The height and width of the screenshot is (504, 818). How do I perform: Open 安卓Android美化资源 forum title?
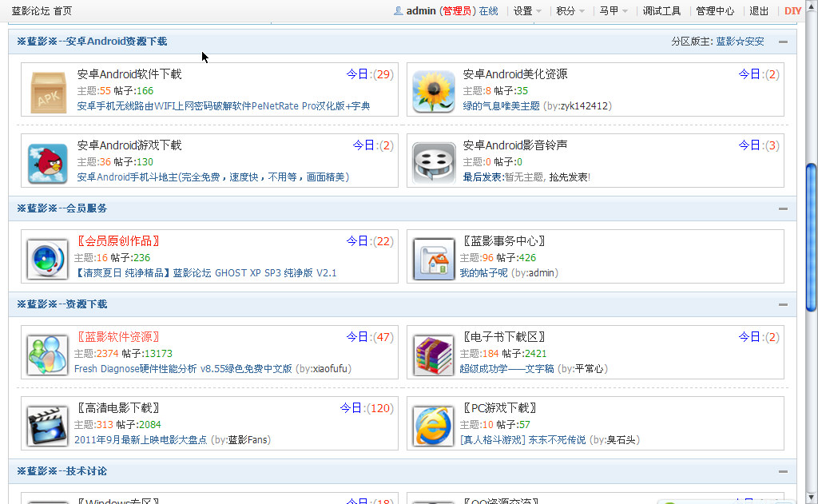(x=515, y=74)
